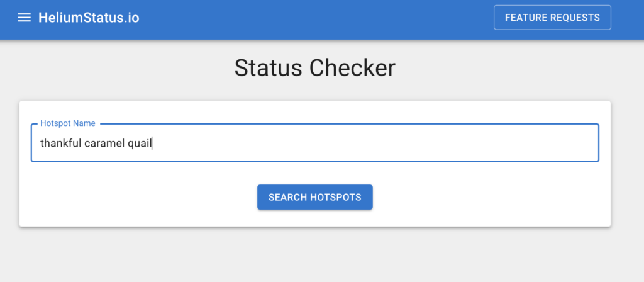Image resolution: width=644 pixels, height=282 pixels.
Task: Click the Status Checker heading
Action: click(314, 68)
